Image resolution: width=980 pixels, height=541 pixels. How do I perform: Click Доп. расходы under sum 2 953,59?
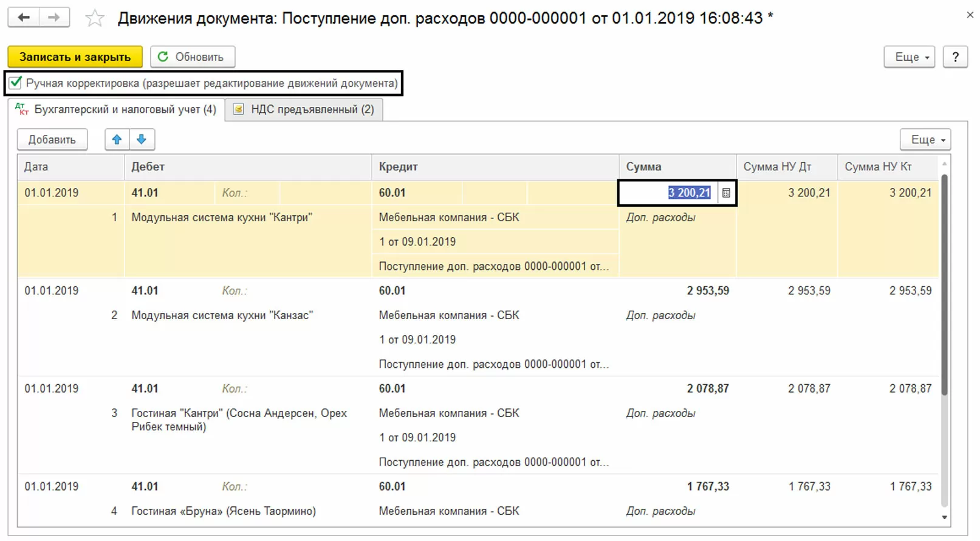(x=660, y=315)
